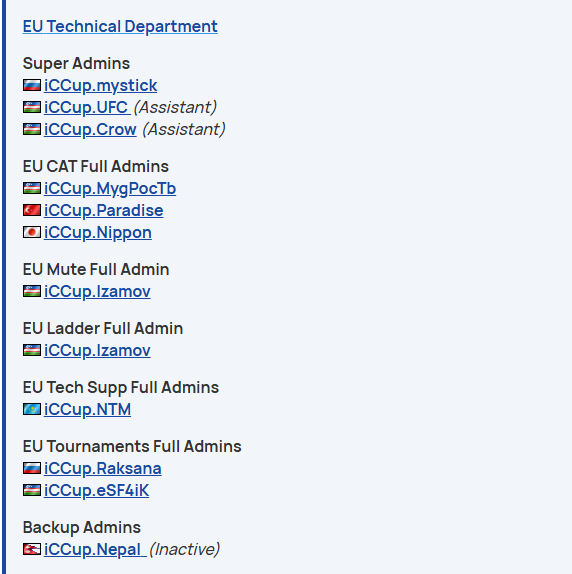Click the Russian flag beside iCCup.Raksana
The image size is (572, 574).
(x=32, y=468)
